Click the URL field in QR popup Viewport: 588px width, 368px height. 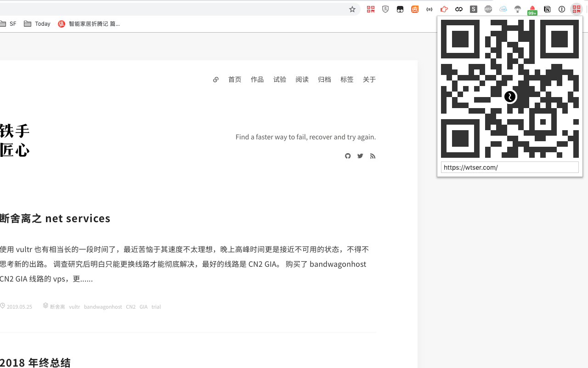pyautogui.click(x=510, y=167)
